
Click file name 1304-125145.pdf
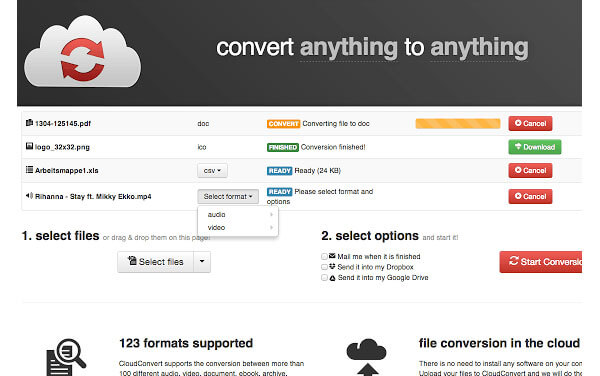pyautogui.click(x=63, y=124)
